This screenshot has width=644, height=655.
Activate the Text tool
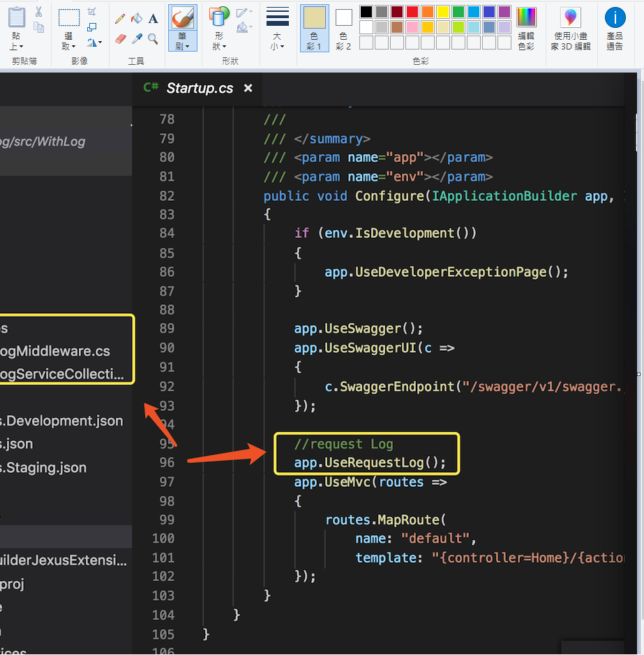coord(153,19)
